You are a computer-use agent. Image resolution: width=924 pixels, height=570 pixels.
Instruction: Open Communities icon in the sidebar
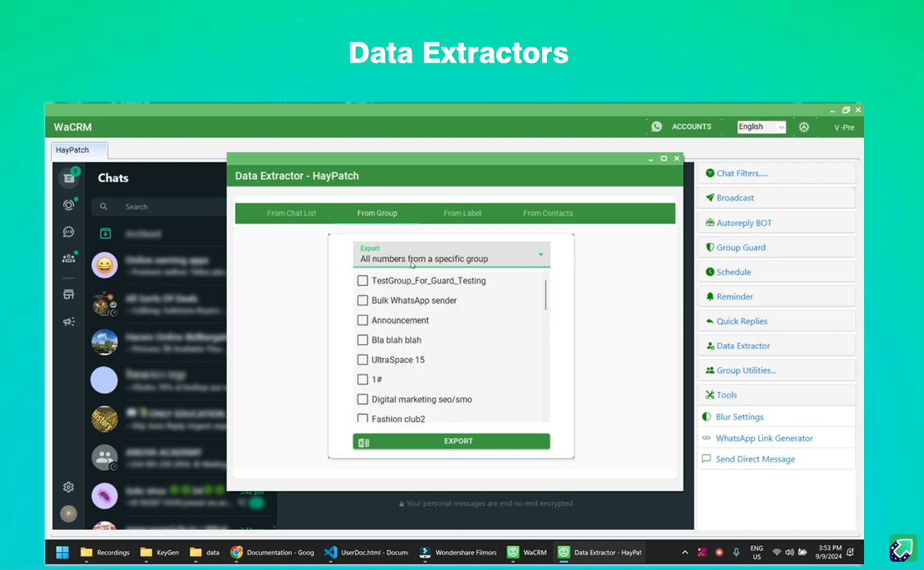click(x=69, y=258)
